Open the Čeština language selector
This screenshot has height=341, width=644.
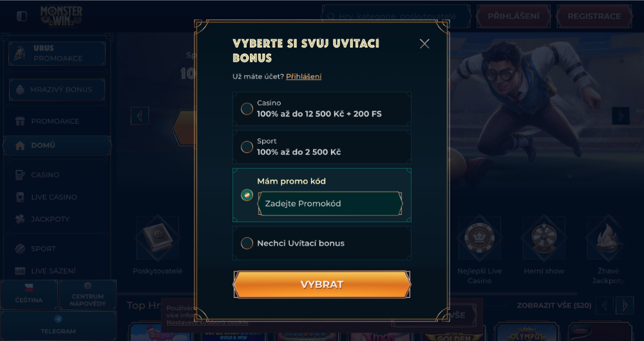[29, 295]
